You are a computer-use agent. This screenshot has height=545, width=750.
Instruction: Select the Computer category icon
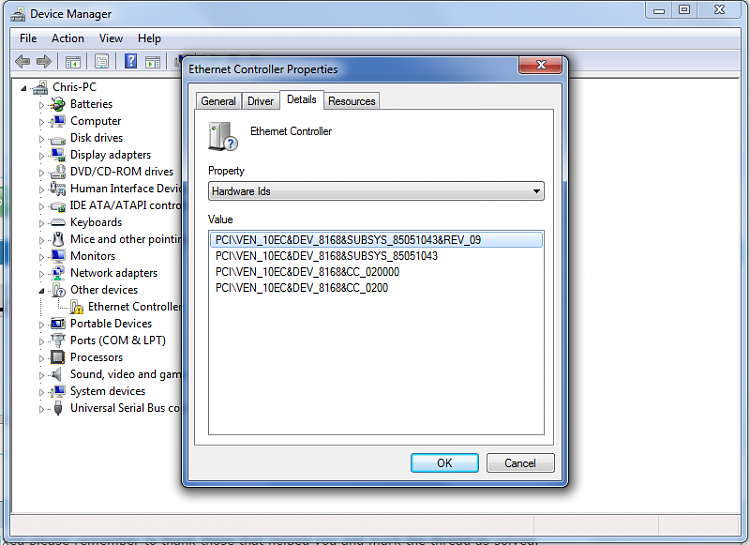pyautogui.click(x=58, y=121)
